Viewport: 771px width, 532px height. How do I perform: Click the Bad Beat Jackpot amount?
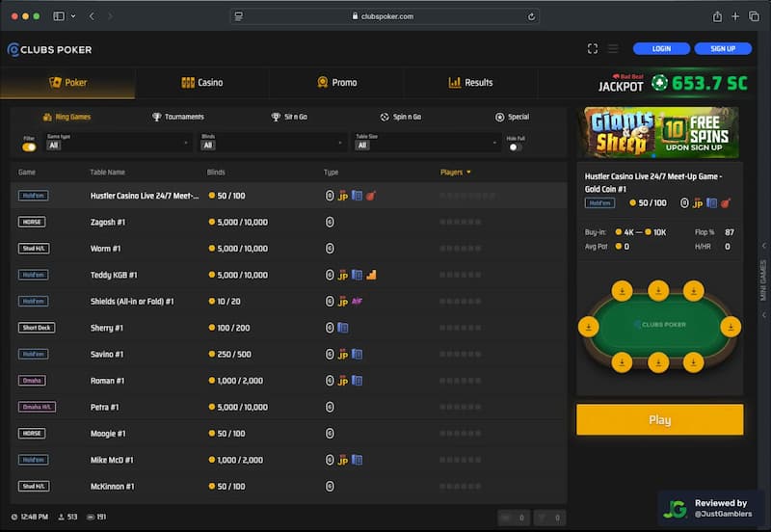click(x=709, y=83)
